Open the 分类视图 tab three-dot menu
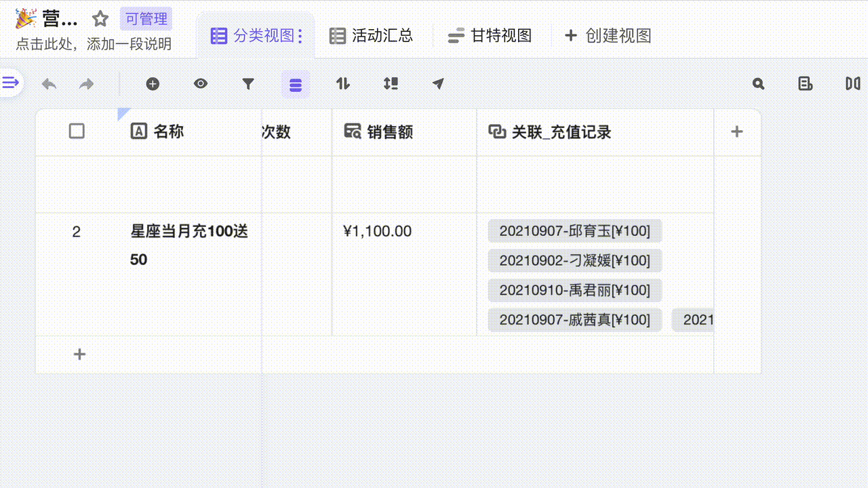Screen dimensions: 868x488 [x=300, y=36]
